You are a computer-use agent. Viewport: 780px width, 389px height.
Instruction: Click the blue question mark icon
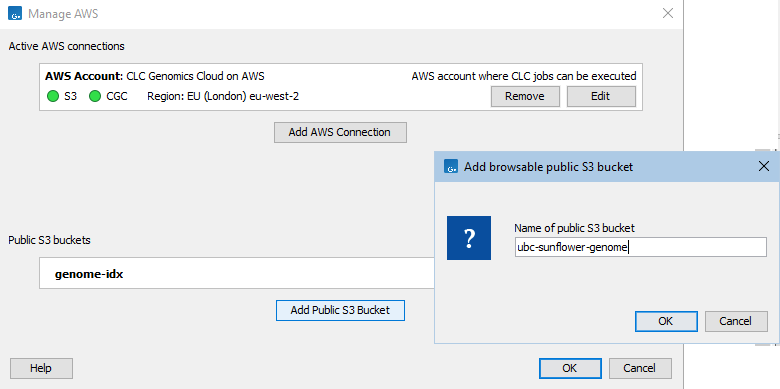click(469, 238)
